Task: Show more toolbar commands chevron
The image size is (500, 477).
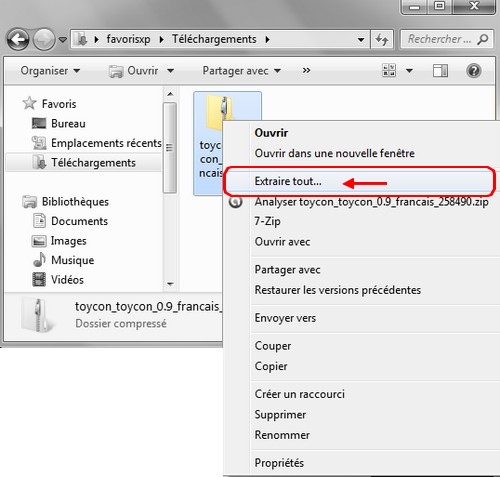Action: [306, 70]
